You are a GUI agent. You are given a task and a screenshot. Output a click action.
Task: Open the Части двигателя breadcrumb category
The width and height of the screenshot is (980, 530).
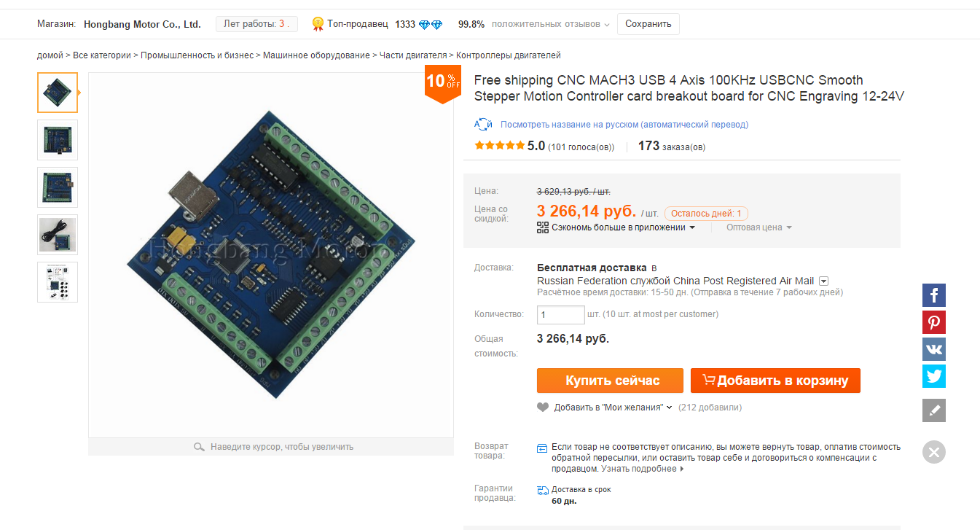[412, 55]
